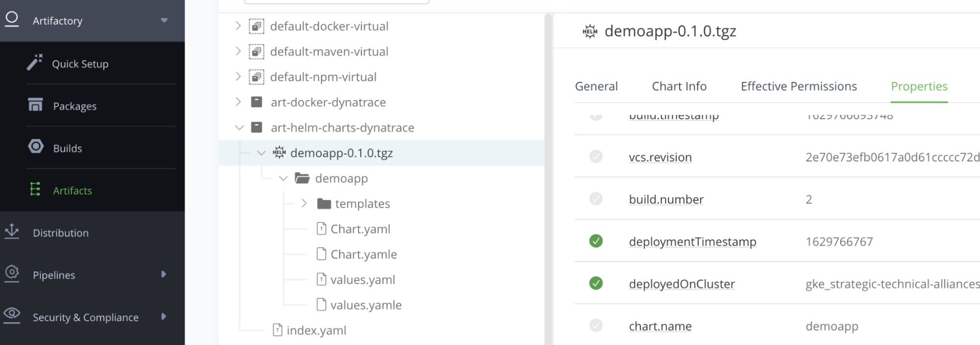Select the vcs.revision property checkbox
The width and height of the screenshot is (980, 345).
tap(596, 157)
